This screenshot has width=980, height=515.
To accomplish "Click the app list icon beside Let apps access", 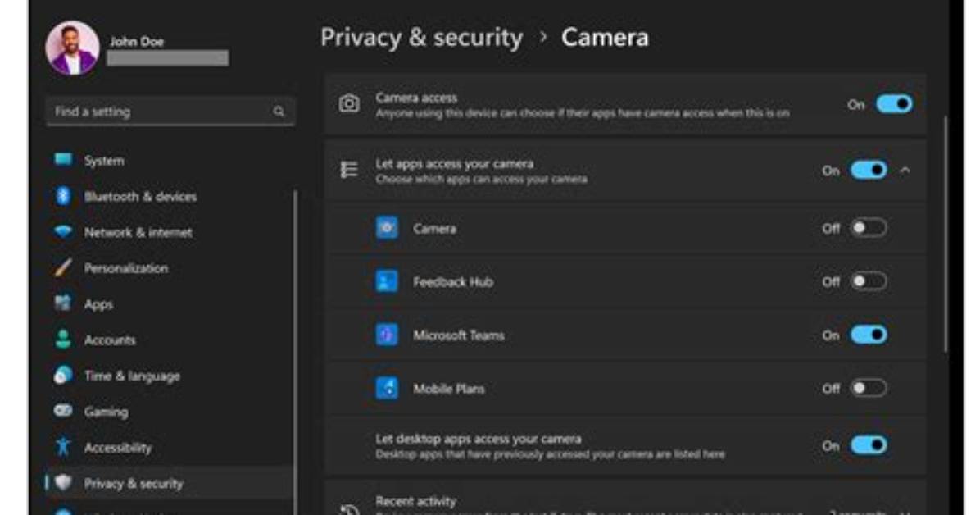I will pyautogui.click(x=349, y=170).
